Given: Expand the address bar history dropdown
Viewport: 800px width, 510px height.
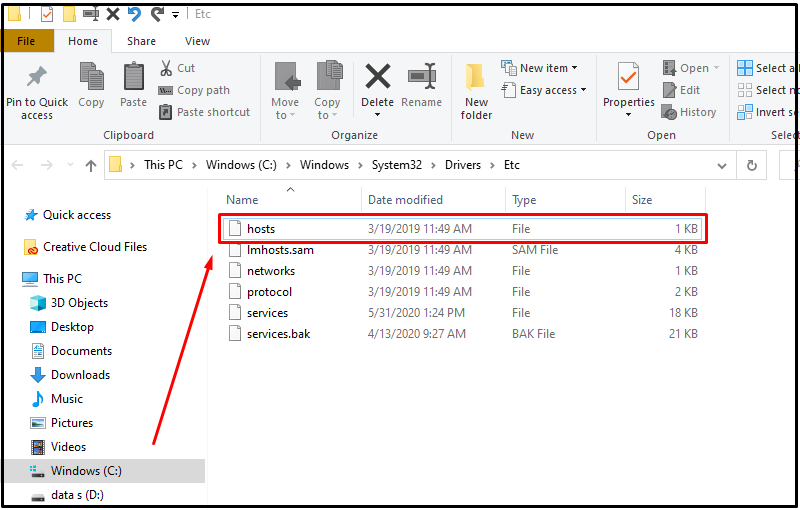Looking at the screenshot, I should (721, 166).
